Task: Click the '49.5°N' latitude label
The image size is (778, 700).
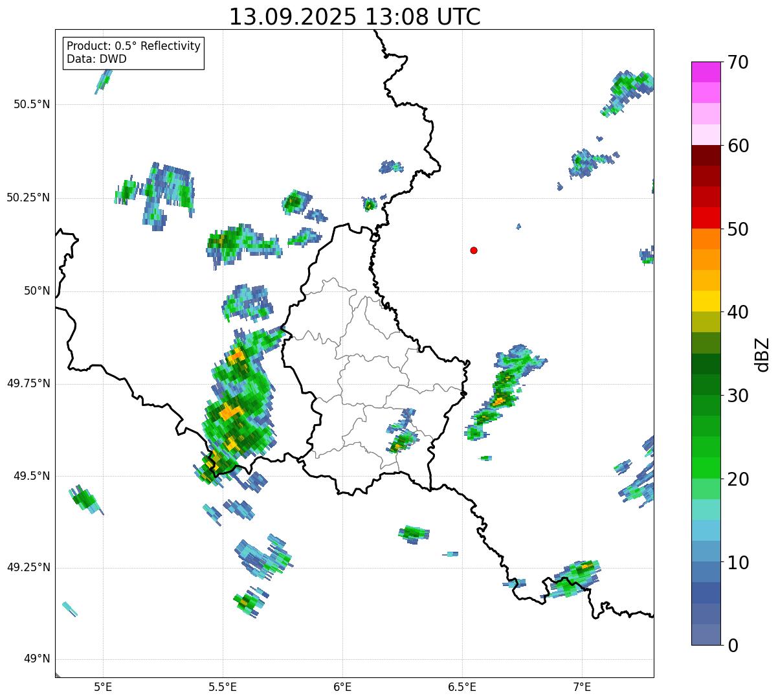Action: click(x=32, y=476)
